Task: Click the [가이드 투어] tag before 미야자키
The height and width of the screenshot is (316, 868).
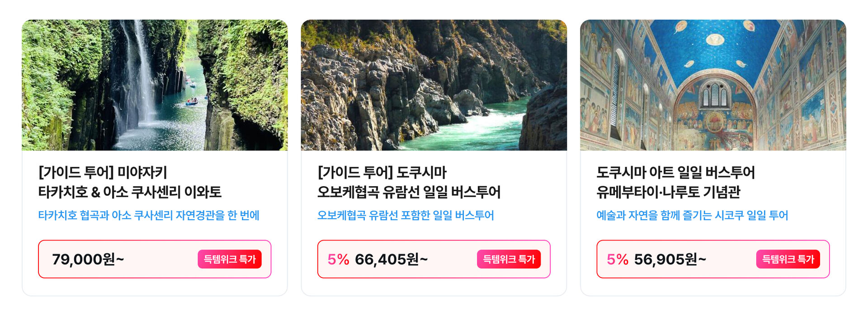Action: [75, 172]
